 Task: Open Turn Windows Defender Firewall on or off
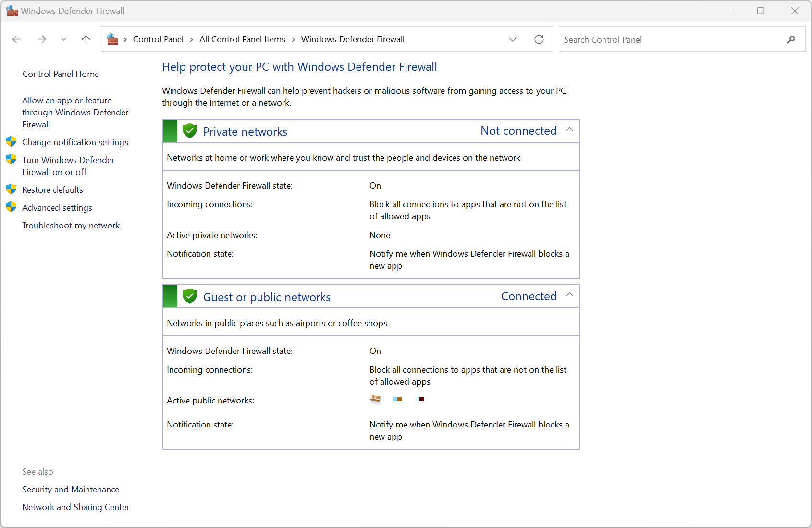(x=68, y=166)
